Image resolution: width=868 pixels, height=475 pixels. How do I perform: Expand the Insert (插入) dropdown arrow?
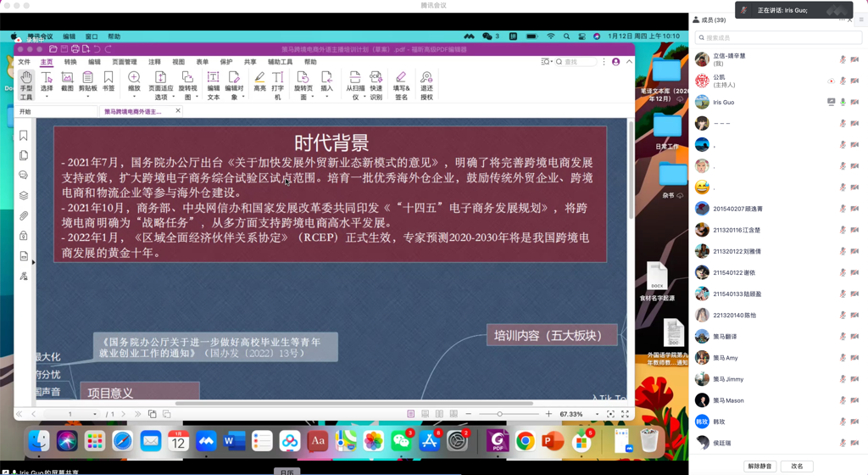click(326, 97)
